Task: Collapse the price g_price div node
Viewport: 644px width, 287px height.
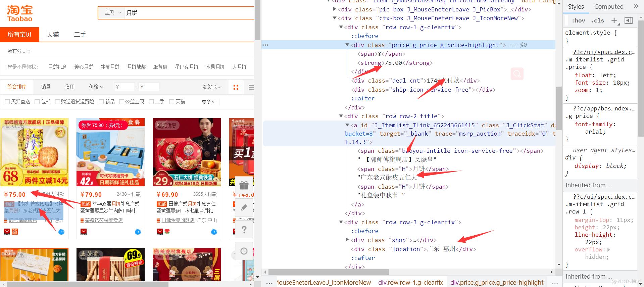Action: [347, 45]
